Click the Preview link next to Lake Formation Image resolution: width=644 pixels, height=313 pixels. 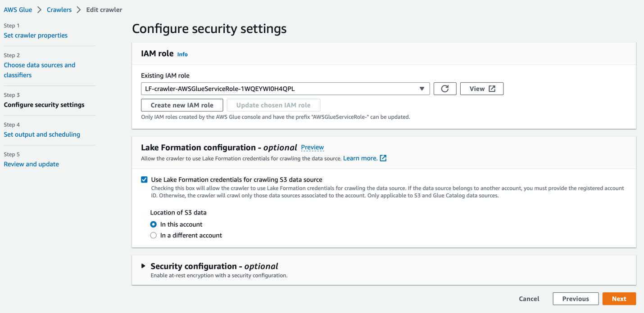(x=312, y=148)
